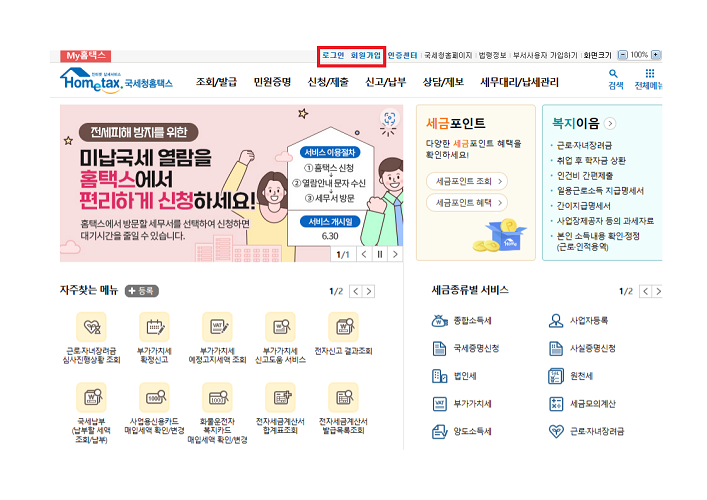Click the Hometax 국세청홈택스 logo
Viewport: 707px width, 500px height.
pos(116,81)
